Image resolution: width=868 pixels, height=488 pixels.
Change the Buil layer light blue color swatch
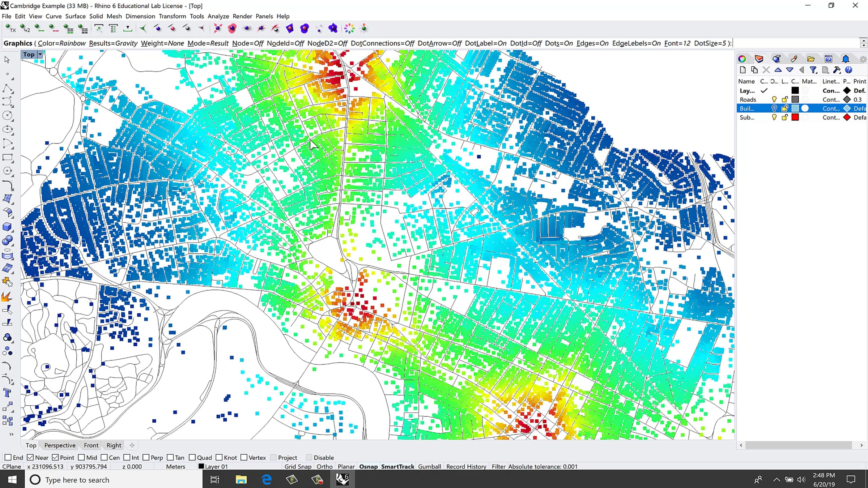[795, 108]
